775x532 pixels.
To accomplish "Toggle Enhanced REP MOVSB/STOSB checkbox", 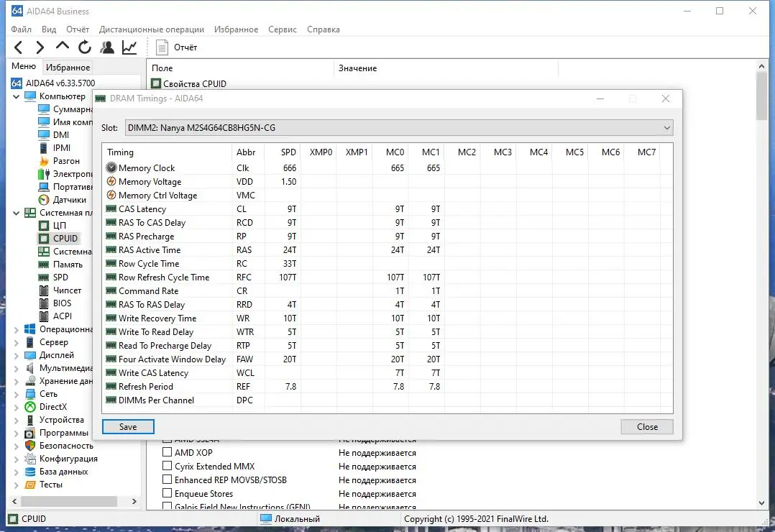I will pyautogui.click(x=167, y=480).
